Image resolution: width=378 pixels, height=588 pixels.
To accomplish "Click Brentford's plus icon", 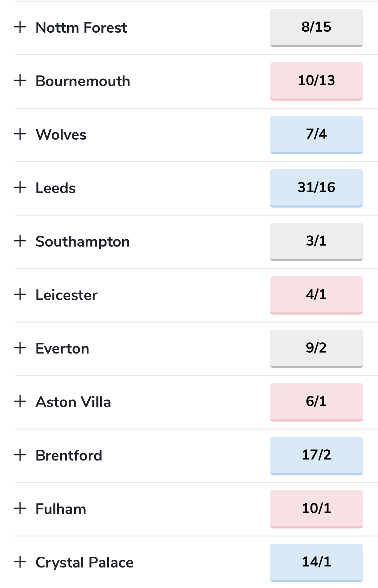I will (20, 455).
